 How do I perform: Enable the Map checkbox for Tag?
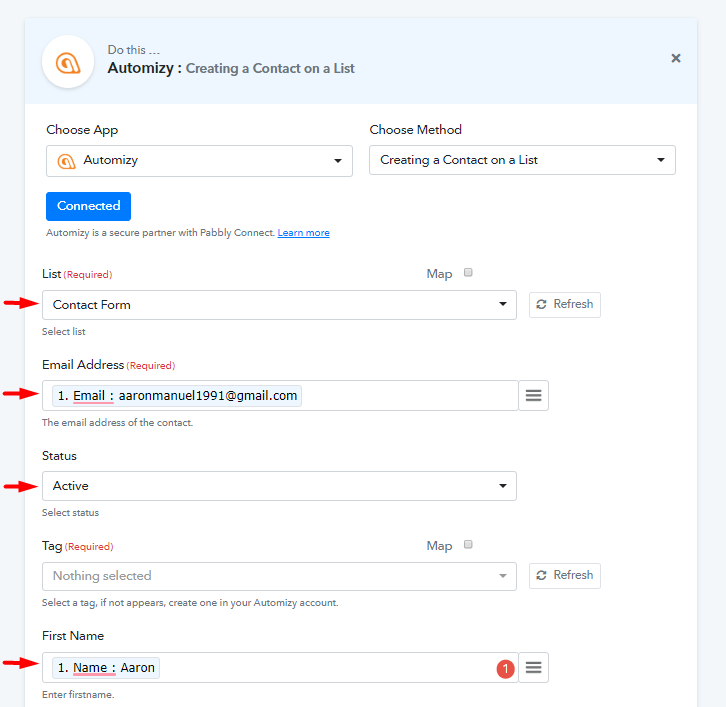468,544
